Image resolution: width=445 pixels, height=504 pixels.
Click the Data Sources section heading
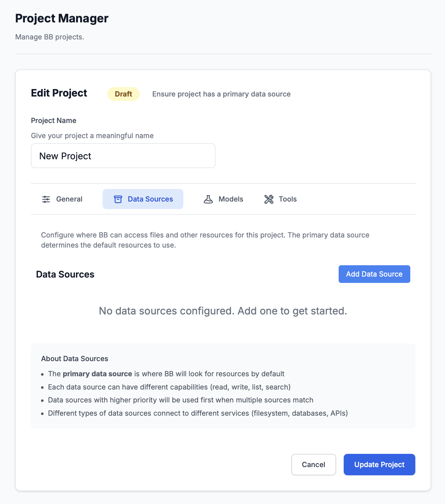coord(65,274)
